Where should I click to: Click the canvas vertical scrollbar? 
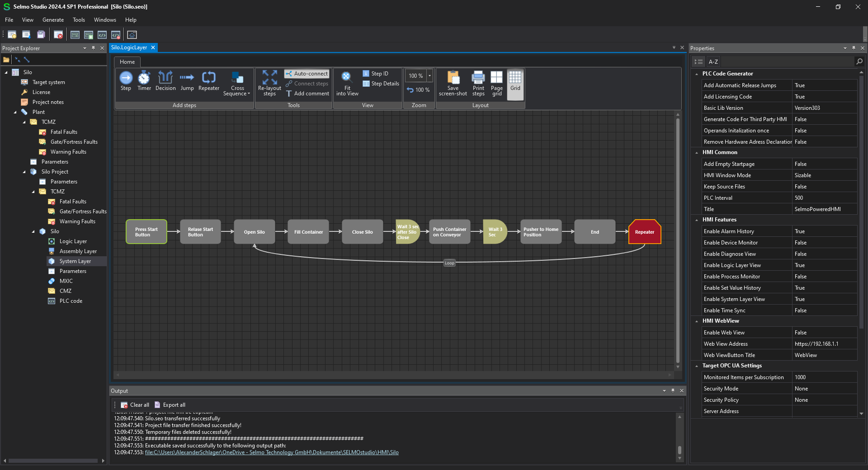point(678,240)
